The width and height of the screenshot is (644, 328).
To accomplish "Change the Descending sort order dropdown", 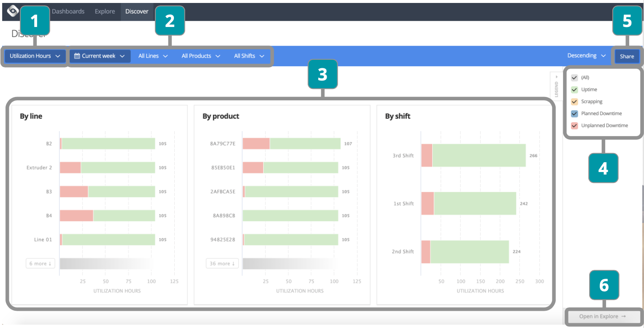I will (x=586, y=56).
